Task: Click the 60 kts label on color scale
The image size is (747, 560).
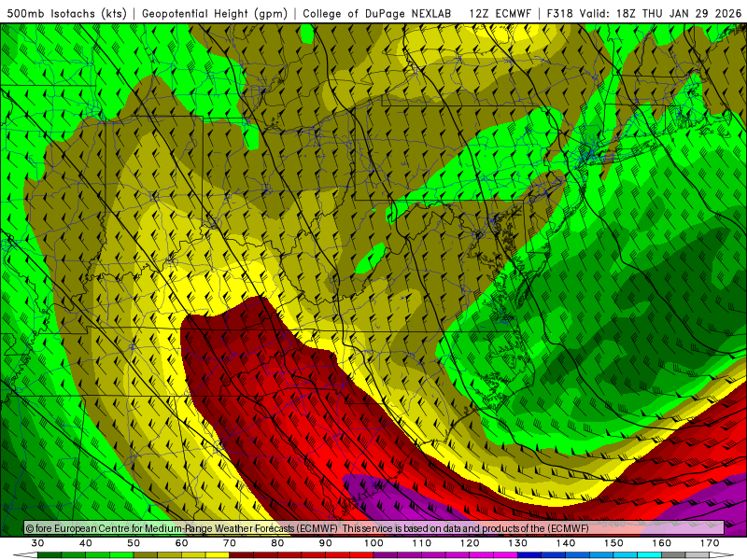Action: coord(181,543)
